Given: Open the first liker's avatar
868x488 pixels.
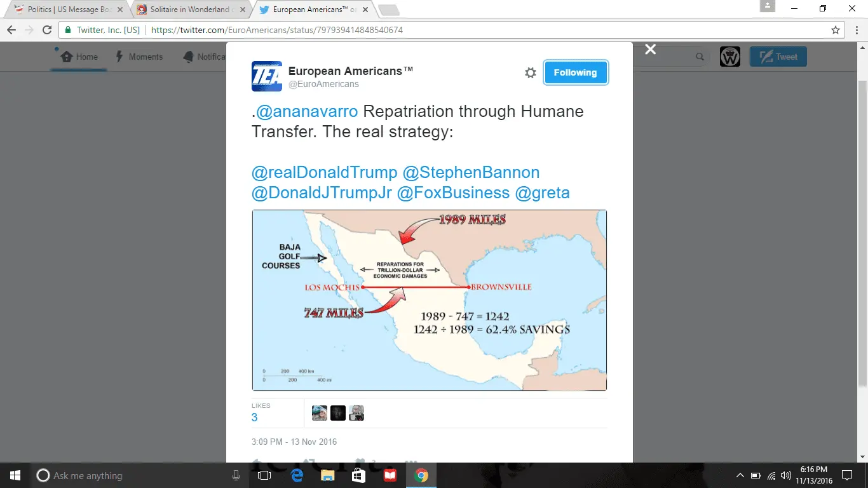Looking at the screenshot, I should click(x=320, y=413).
